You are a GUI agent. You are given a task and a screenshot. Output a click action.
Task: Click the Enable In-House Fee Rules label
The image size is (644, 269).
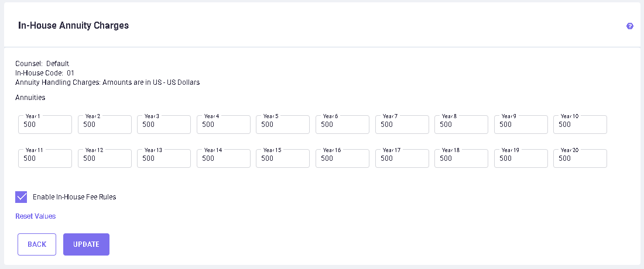pos(74,197)
